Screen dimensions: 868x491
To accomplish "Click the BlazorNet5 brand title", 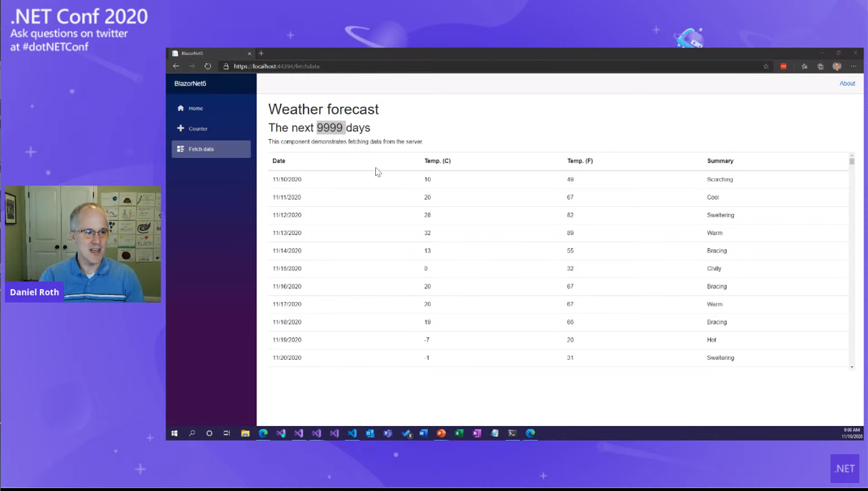I will [x=190, y=84].
